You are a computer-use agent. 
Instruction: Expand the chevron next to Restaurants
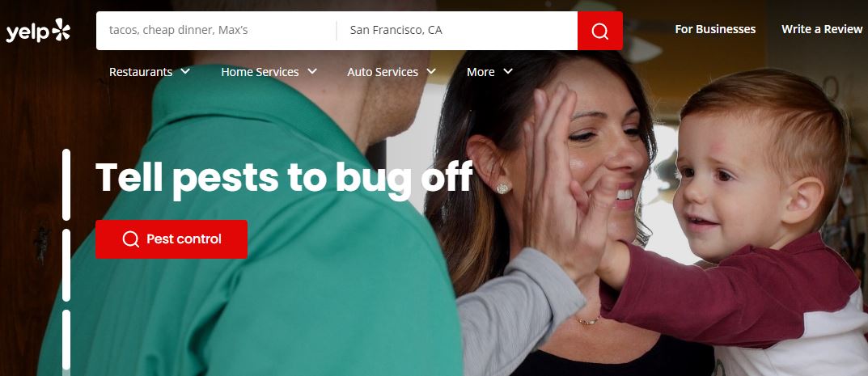(x=185, y=71)
